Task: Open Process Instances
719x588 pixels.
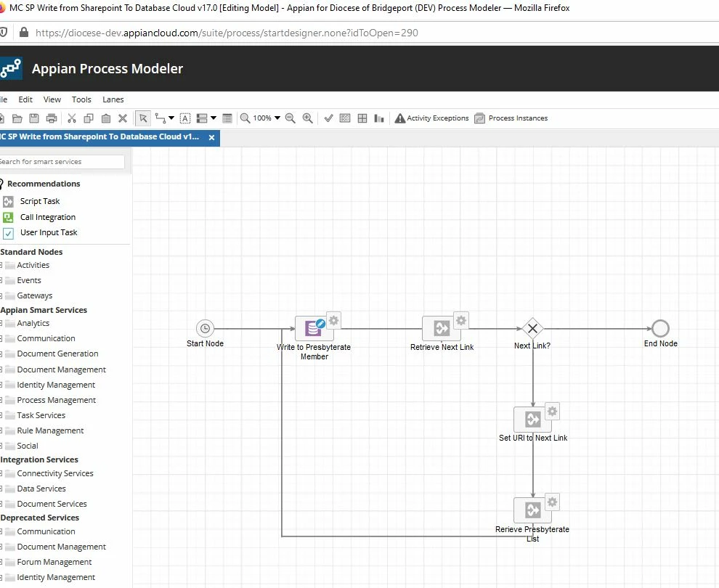Action: pos(511,118)
